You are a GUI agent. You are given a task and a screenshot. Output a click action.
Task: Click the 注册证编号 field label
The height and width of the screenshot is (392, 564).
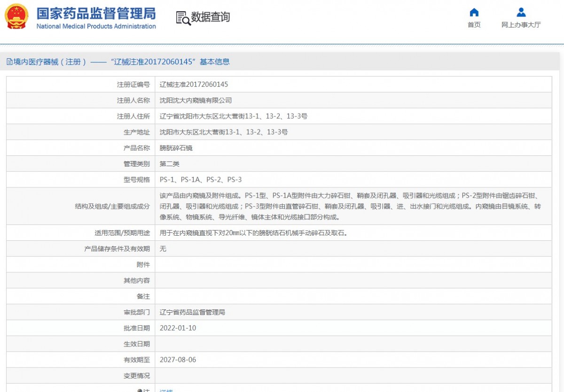[x=133, y=85]
